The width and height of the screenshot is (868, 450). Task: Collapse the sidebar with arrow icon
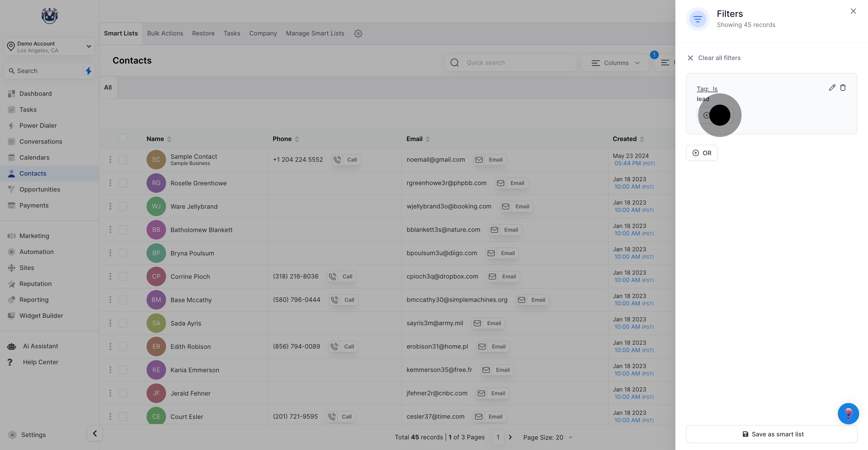(95, 433)
